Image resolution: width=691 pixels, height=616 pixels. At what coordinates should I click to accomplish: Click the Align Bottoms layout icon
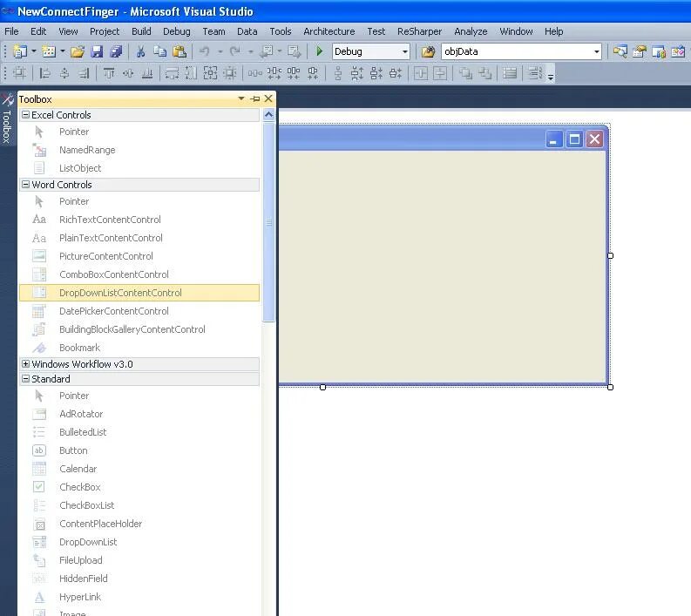click(147, 73)
